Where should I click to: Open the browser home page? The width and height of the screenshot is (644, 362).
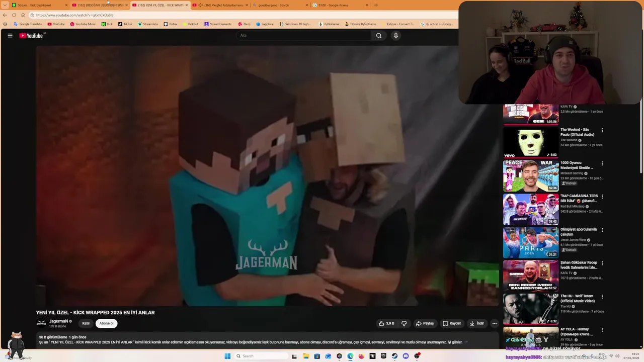pos(23,15)
